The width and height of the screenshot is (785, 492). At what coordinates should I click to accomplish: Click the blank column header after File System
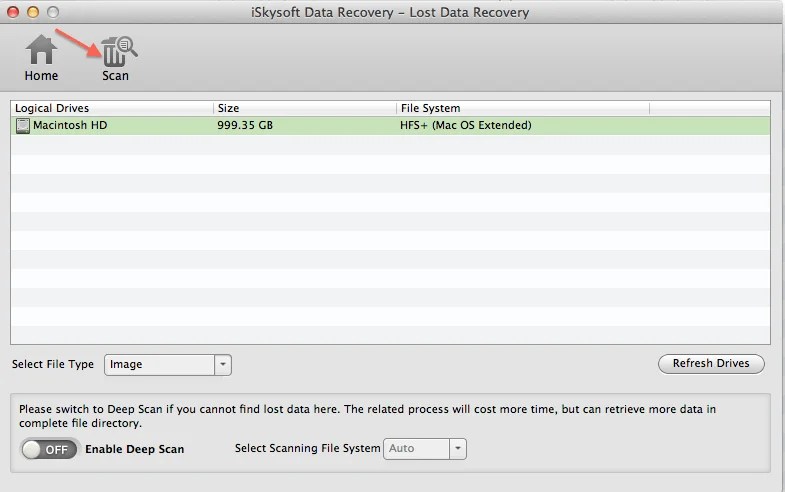pos(709,108)
